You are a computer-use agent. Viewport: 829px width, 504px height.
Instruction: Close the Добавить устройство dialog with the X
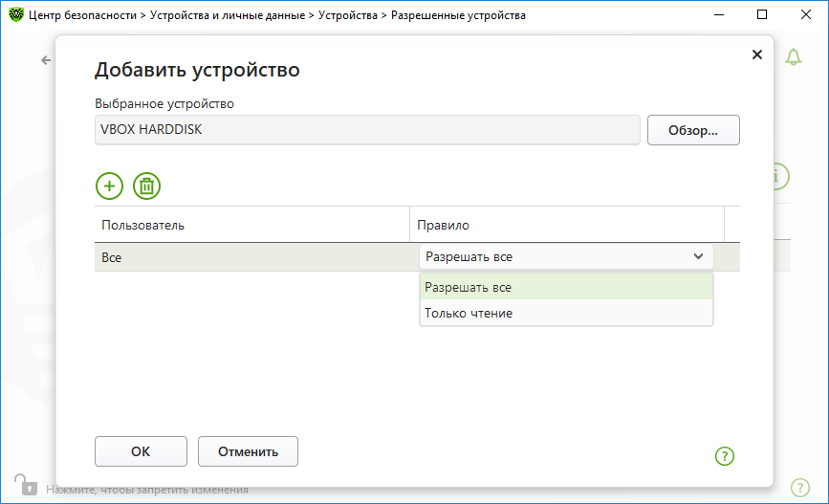[x=757, y=55]
